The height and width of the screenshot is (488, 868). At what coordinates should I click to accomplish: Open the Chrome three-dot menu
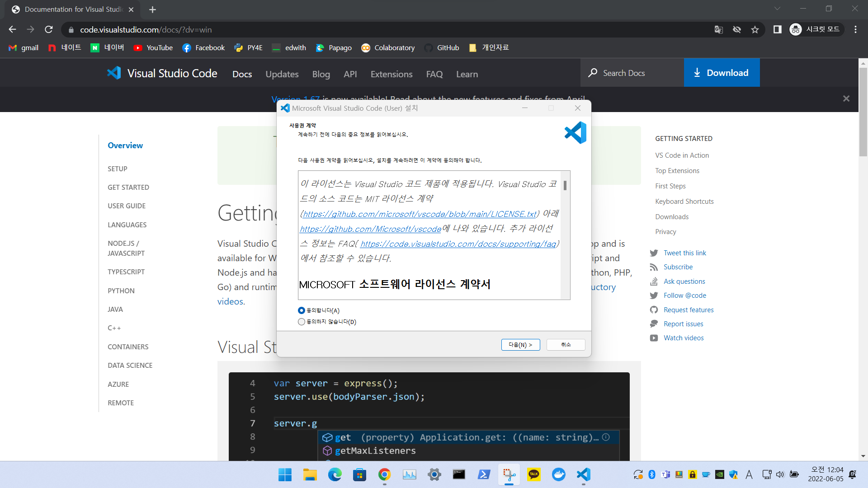pyautogui.click(x=855, y=29)
